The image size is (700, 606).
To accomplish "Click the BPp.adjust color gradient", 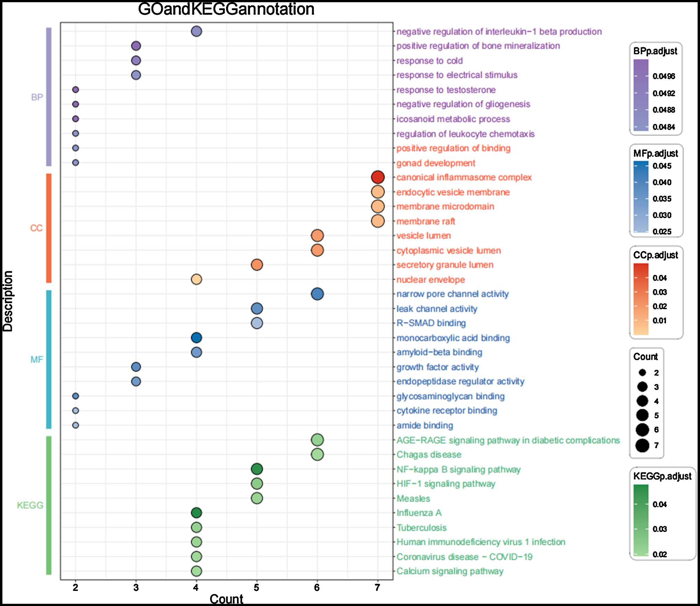I will point(640,95).
